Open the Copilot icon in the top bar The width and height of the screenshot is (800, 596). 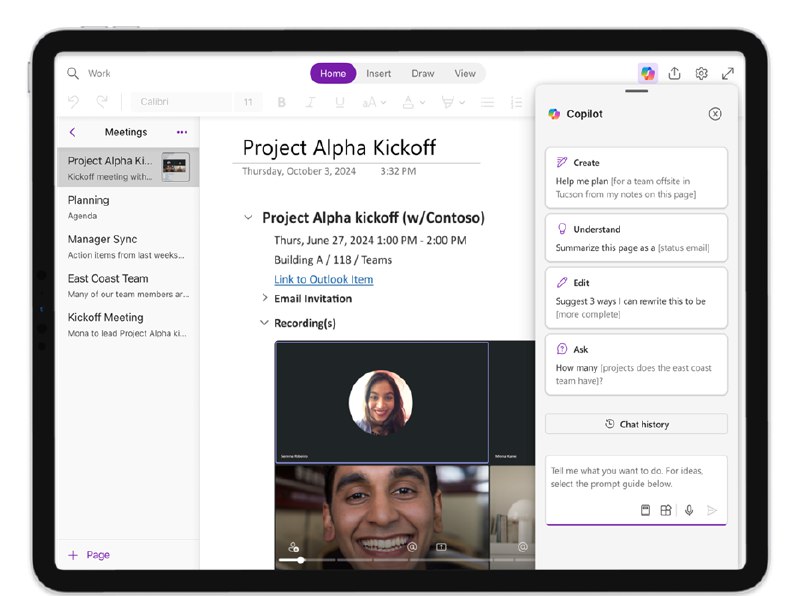click(648, 73)
